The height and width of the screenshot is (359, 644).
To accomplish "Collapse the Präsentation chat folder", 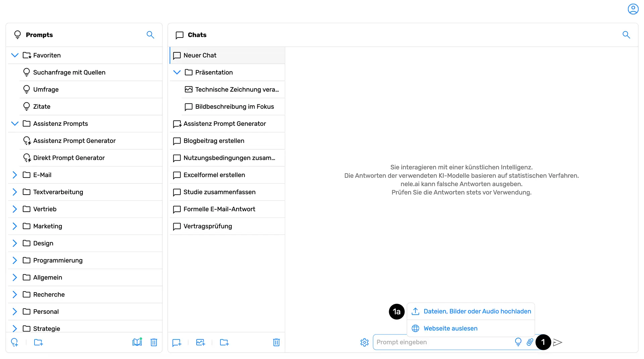I will (177, 72).
